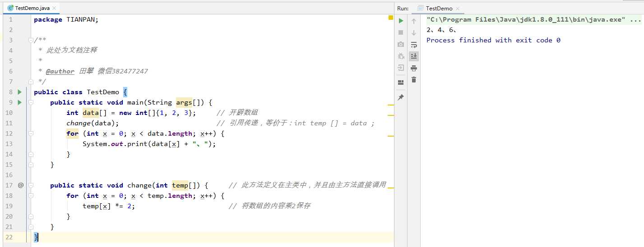The height and width of the screenshot is (247, 644).
Task: Click the '此处为文档注释' comment line
Action: (72, 50)
